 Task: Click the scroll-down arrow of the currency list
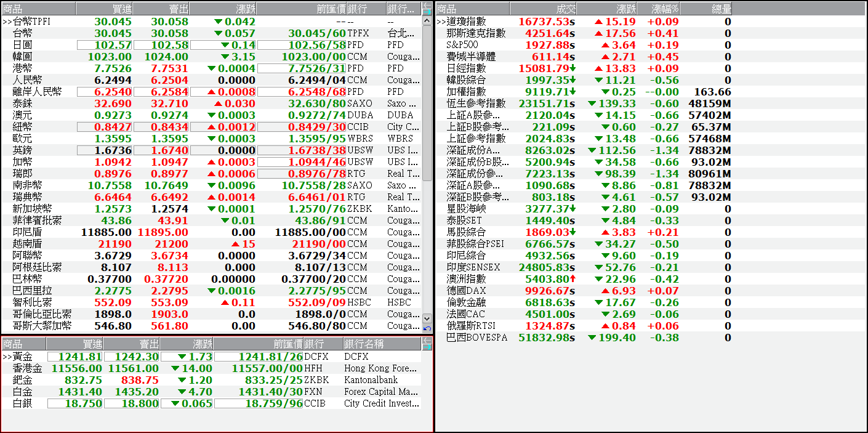pyautogui.click(x=428, y=318)
